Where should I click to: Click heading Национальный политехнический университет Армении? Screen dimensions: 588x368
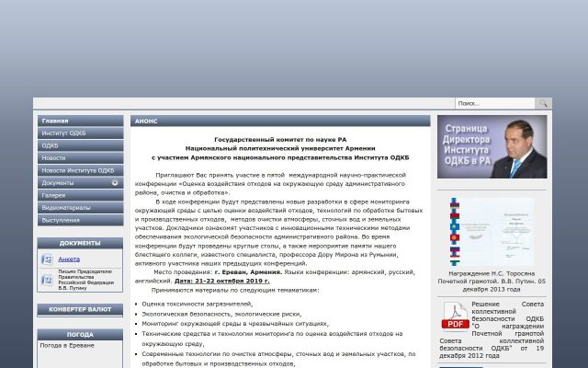[280, 149]
